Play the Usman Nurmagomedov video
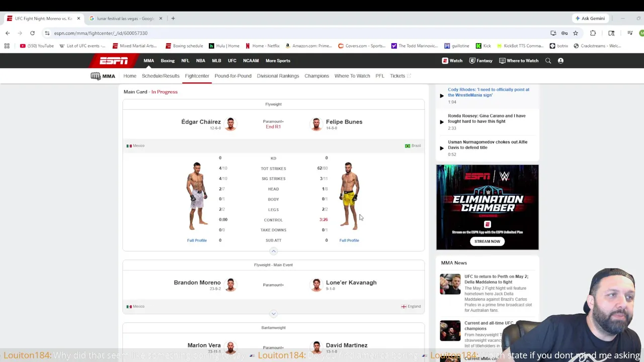This screenshot has height=362, width=644. coord(442,148)
